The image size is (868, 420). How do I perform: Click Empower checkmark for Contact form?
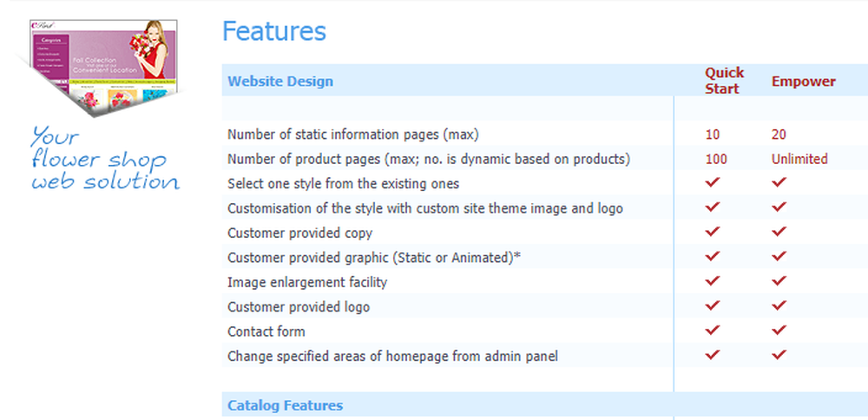pos(779,330)
